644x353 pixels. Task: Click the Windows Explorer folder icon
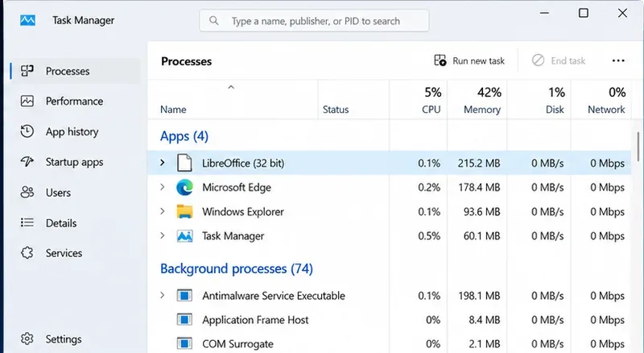184,211
